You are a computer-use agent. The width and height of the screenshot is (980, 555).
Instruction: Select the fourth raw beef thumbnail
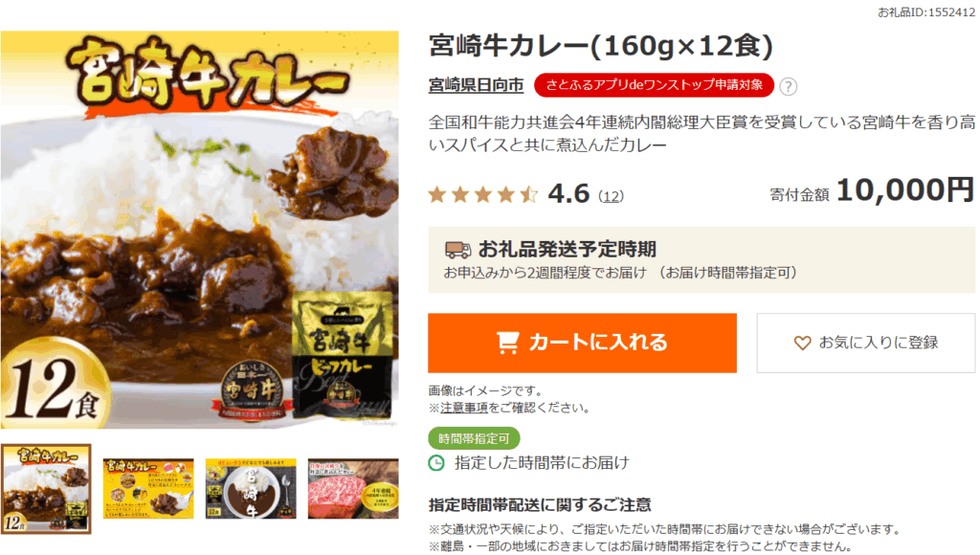click(x=353, y=489)
